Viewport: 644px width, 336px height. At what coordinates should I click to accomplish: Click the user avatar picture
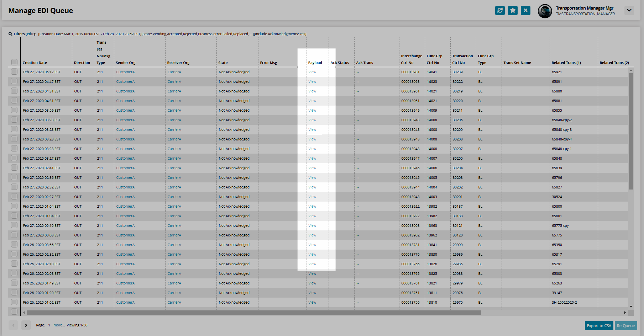[x=545, y=11]
